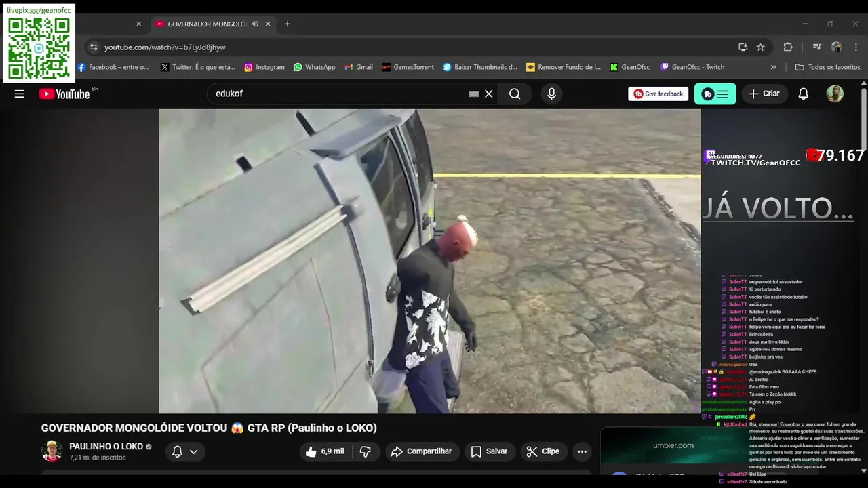Open the Instagram bookmark
The height and width of the screenshot is (488, 868).
point(264,67)
